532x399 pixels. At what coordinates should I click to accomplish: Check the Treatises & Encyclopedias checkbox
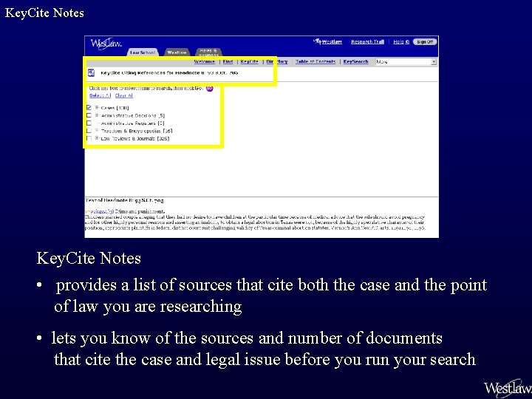click(x=89, y=131)
